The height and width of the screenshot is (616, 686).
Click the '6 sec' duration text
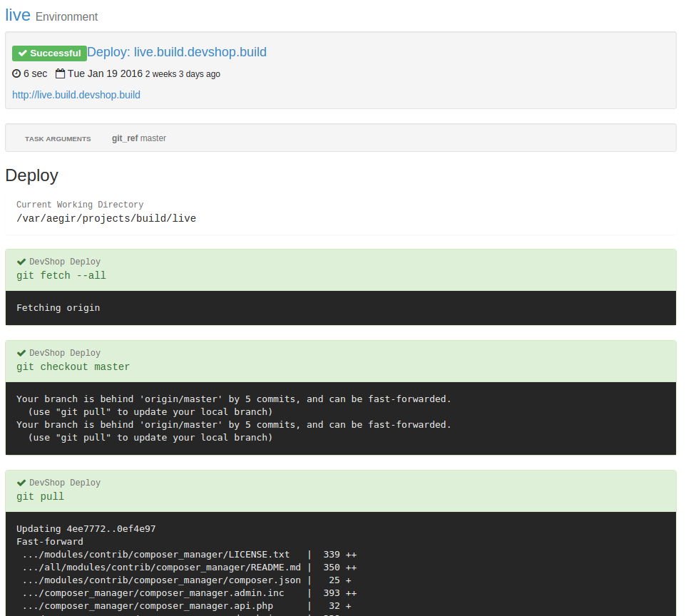(x=36, y=73)
